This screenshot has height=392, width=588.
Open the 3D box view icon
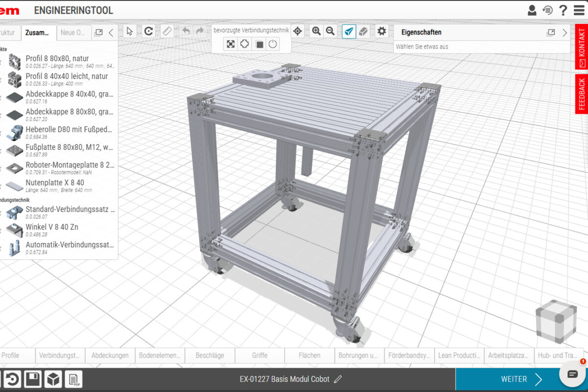tap(53, 379)
